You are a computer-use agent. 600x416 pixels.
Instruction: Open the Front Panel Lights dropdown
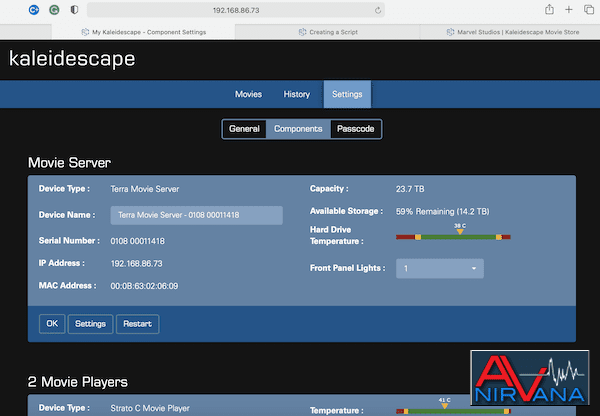pos(440,268)
